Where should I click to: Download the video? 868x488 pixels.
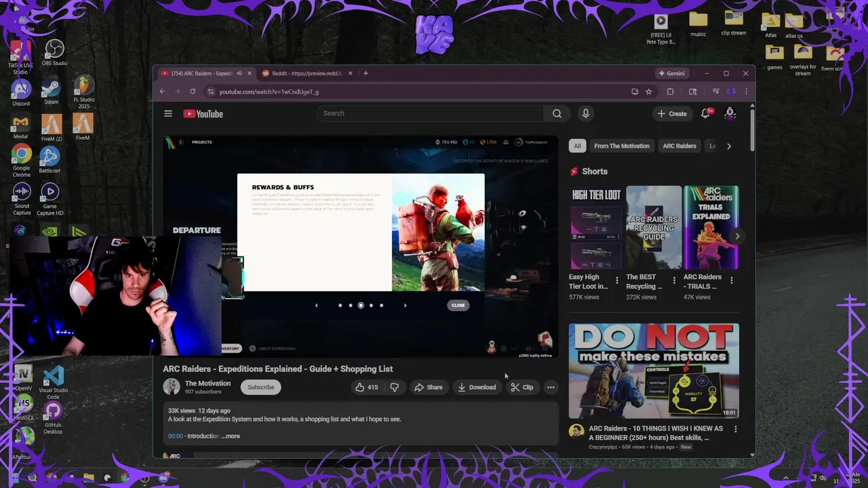tap(477, 387)
